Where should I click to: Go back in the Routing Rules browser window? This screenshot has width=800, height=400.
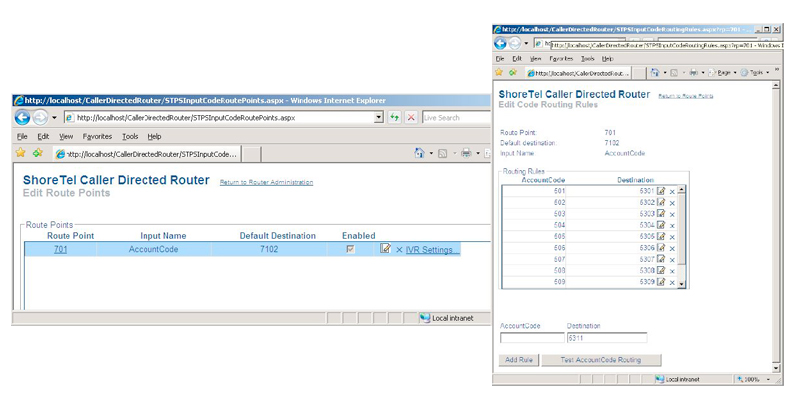tap(500, 44)
